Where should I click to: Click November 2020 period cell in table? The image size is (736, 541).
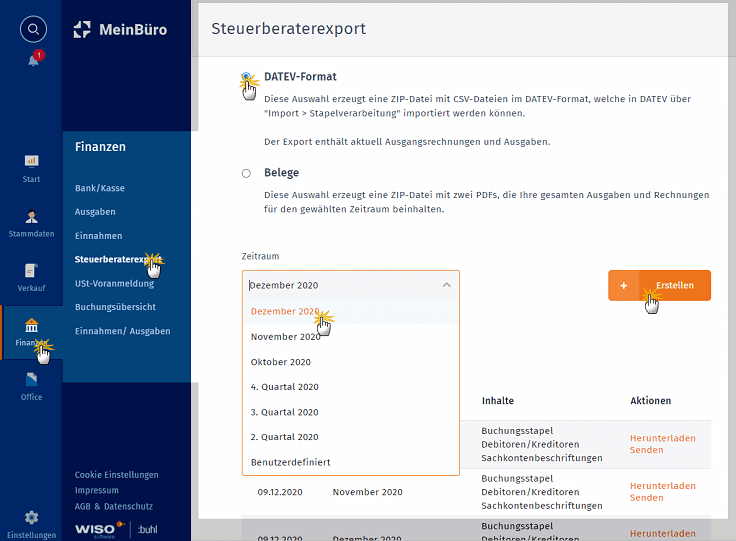tap(368, 492)
